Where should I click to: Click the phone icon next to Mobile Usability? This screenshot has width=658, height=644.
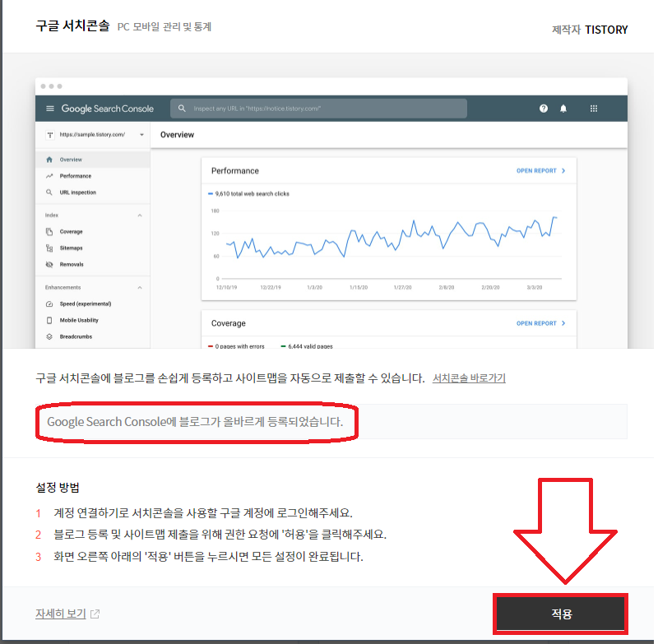click(49, 320)
